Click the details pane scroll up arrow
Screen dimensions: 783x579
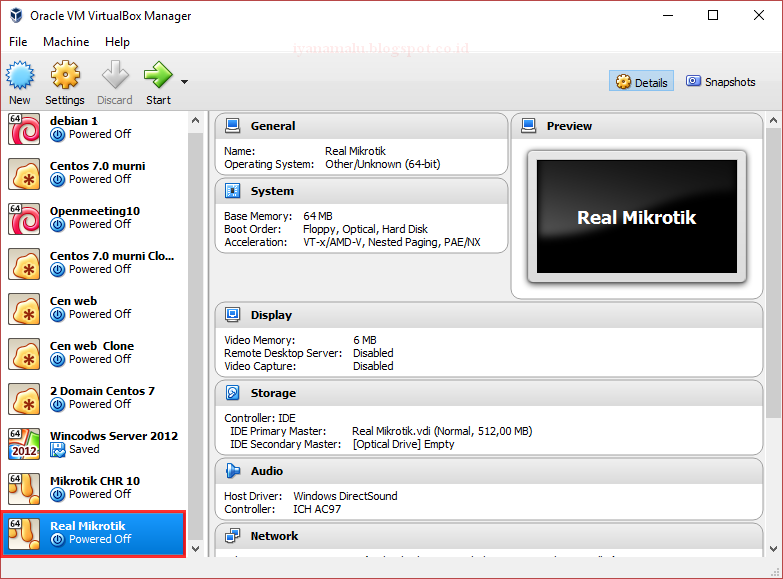(x=773, y=120)
